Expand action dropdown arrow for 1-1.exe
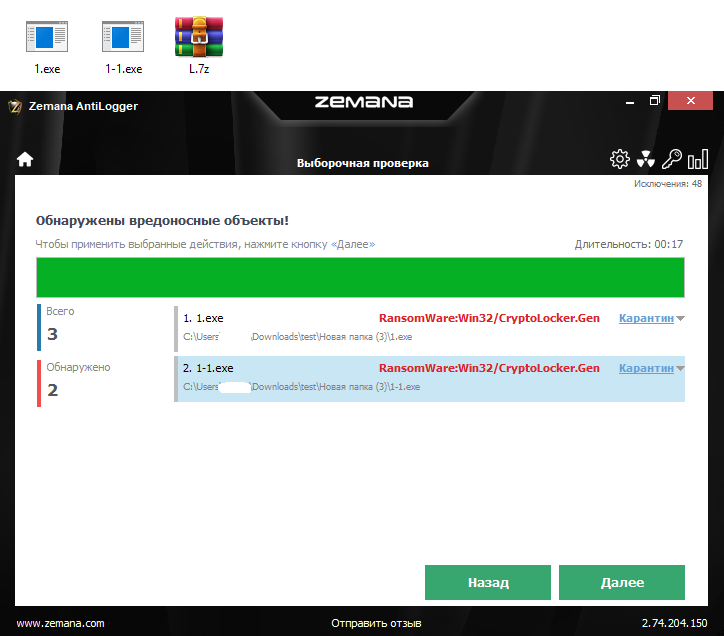Viewport: 724px width, 636px height. [x=680, y=368]
